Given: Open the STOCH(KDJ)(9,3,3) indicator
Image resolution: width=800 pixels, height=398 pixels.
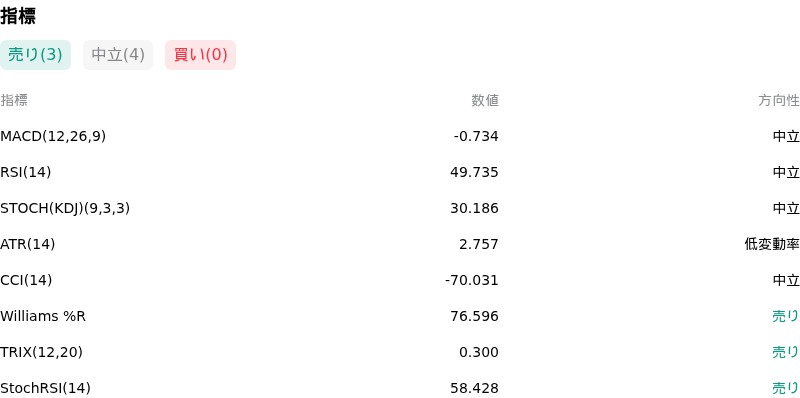Looking at the screenshot, I should point(65,209).
